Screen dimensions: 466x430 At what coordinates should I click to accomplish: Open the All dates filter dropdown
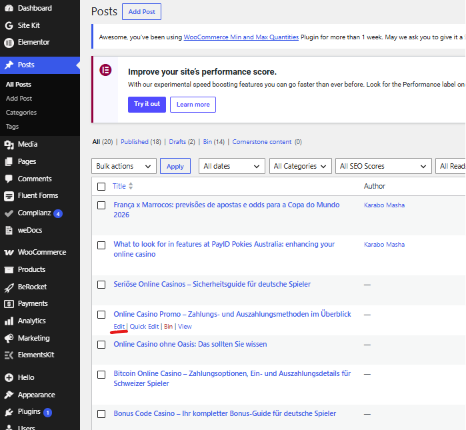coord(232,166)
